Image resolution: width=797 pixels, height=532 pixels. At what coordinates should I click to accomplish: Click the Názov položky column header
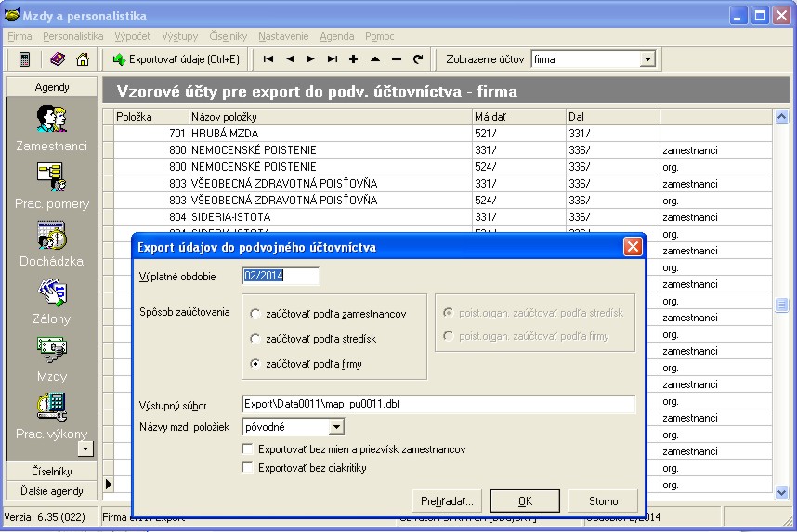click(331, 117)
